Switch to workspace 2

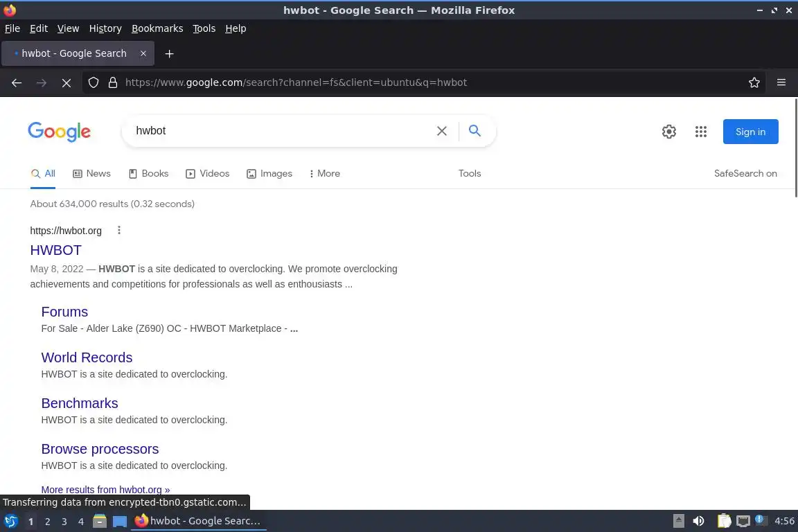pos(47,522)
